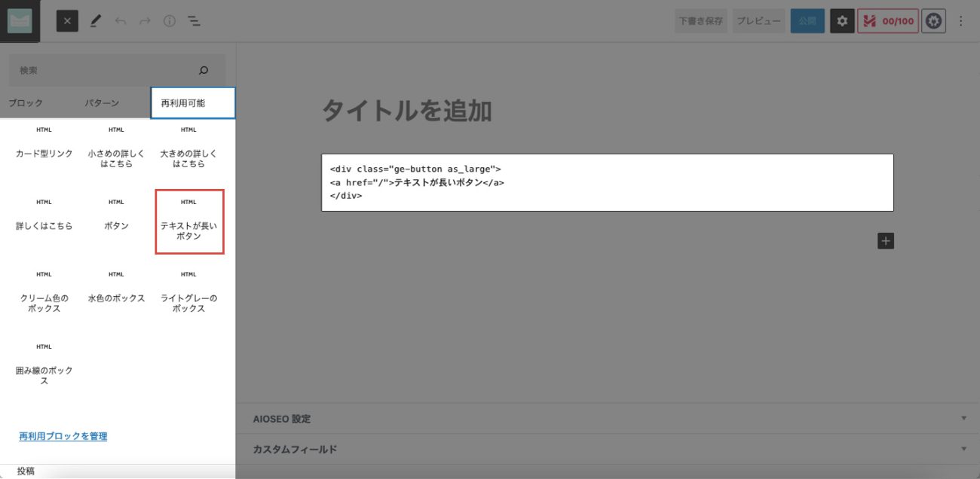Redo the last undone change
This screenshot has height=479, width=980.
point(145,21)
